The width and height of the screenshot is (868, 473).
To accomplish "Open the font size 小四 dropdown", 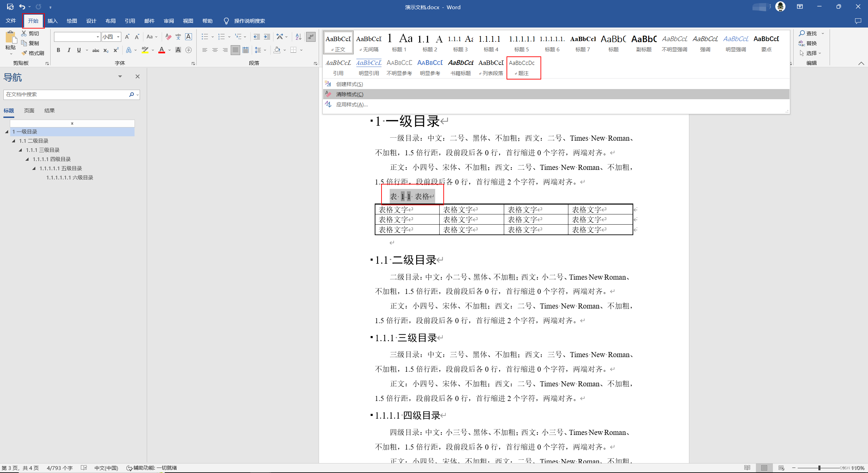I will click(118, 37).
